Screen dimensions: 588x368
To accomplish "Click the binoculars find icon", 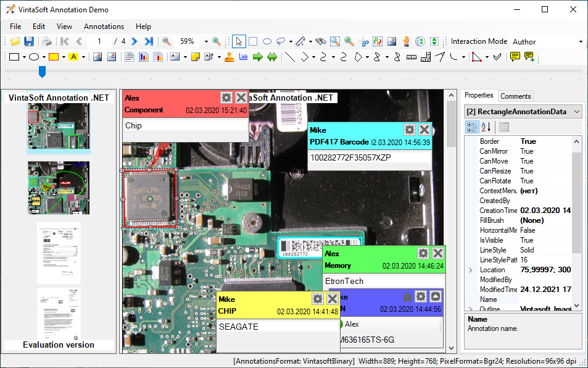I will point(320,42).
